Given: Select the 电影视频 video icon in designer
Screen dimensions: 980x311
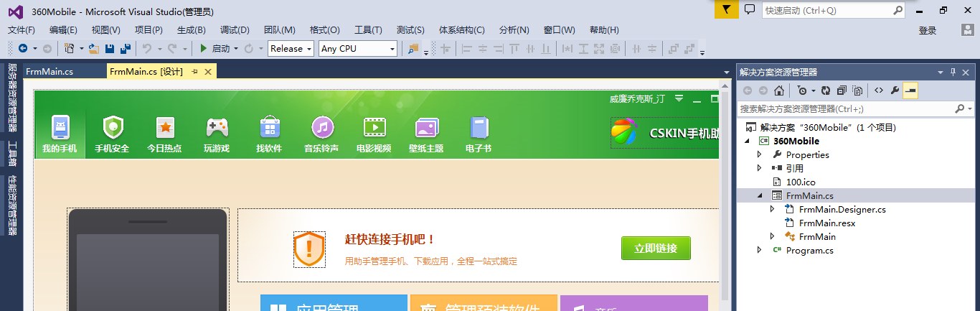Looking at the screenshot, I should click(374, 128).
